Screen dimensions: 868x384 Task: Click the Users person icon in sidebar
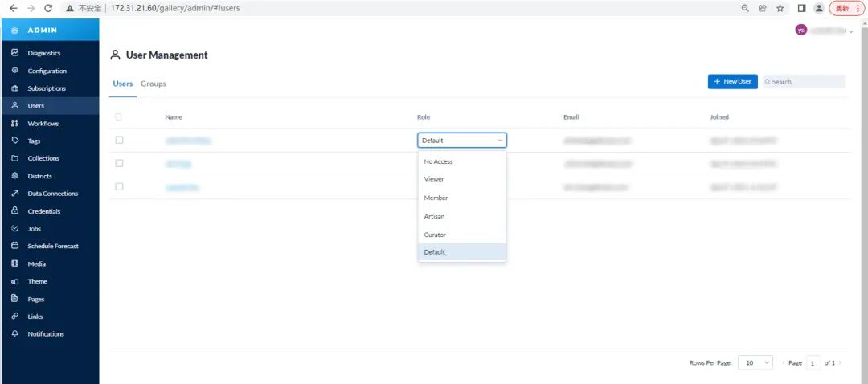click(15, 106)
